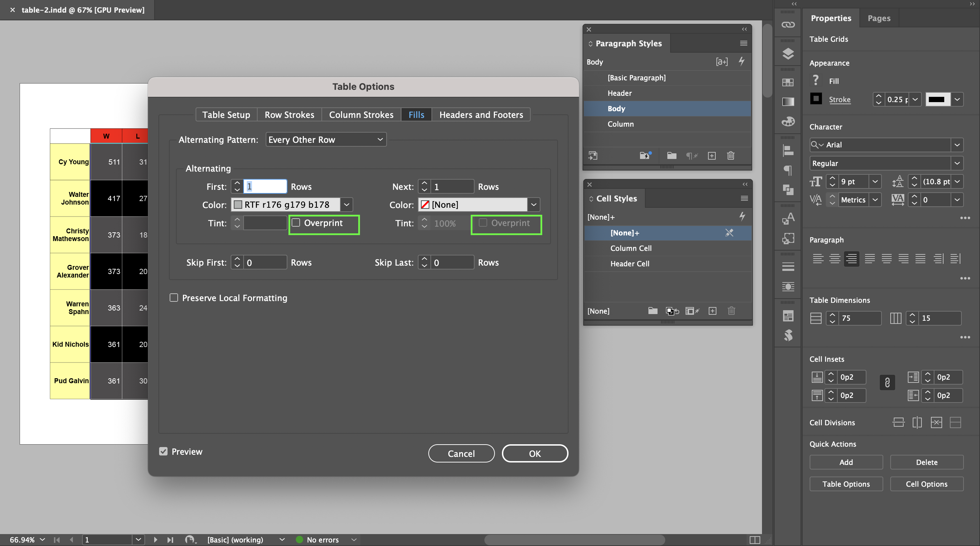
Task: Switch to the Row Strokes tab
Action: click(x=289, y=115)
